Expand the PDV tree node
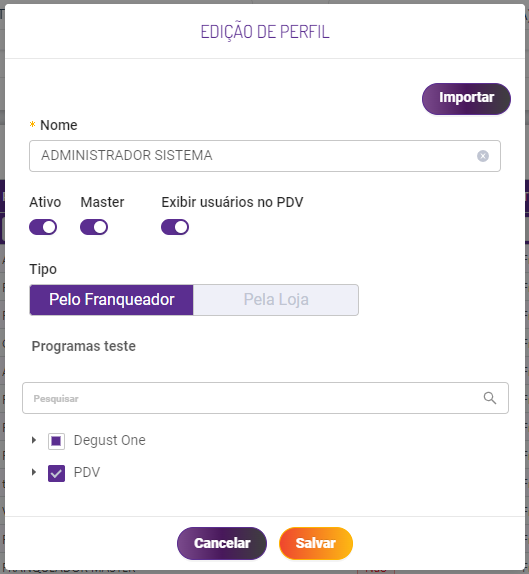529x574 pixels. [34, 472]
